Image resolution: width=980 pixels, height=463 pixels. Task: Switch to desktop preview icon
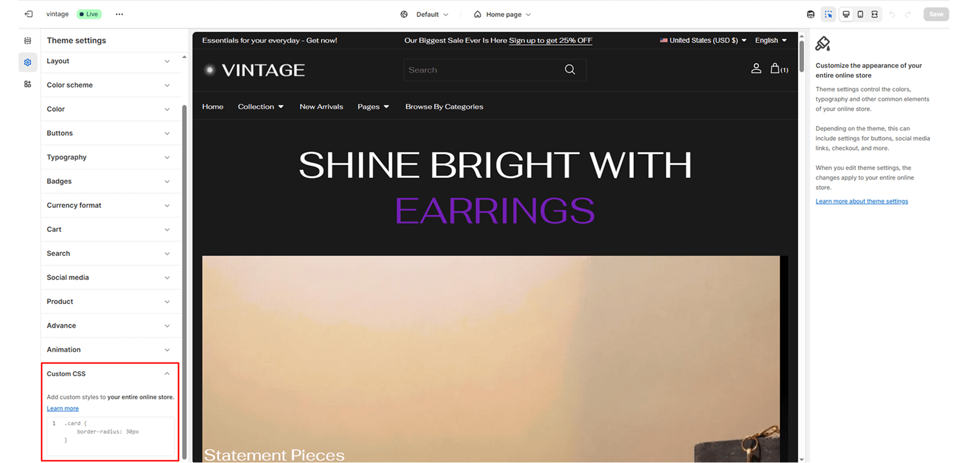tap(846, 15)
